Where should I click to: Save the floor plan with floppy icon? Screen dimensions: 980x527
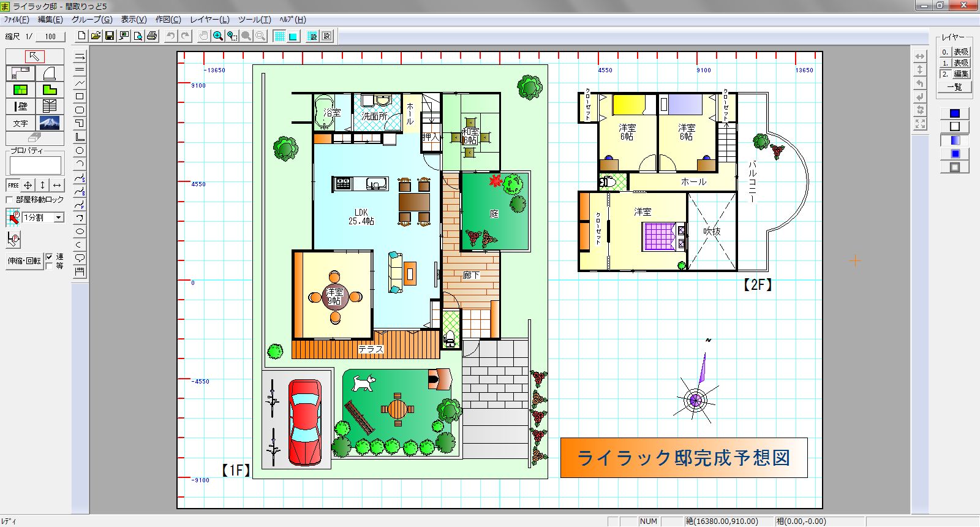point(110,36)
